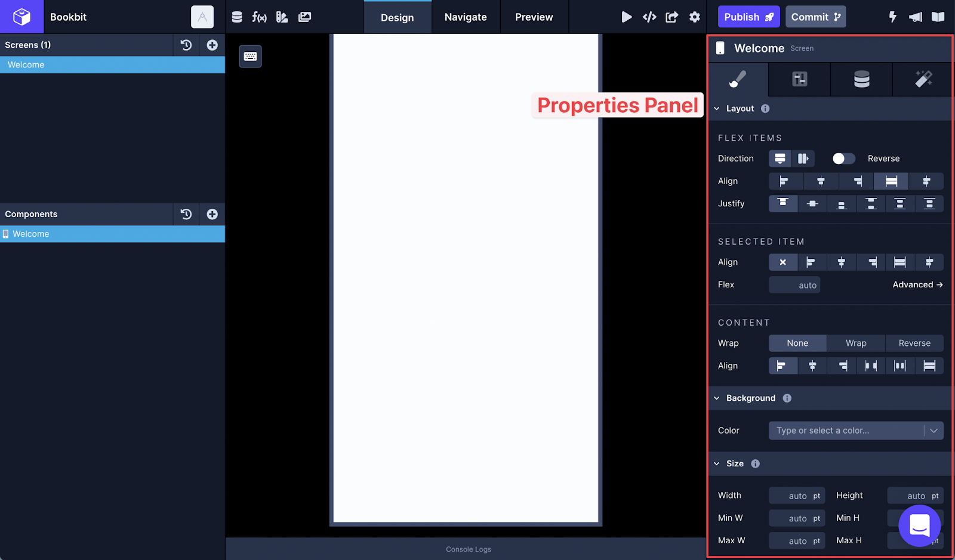
Task: Toggle the Reverse direction switch
Action: (843, 158)
